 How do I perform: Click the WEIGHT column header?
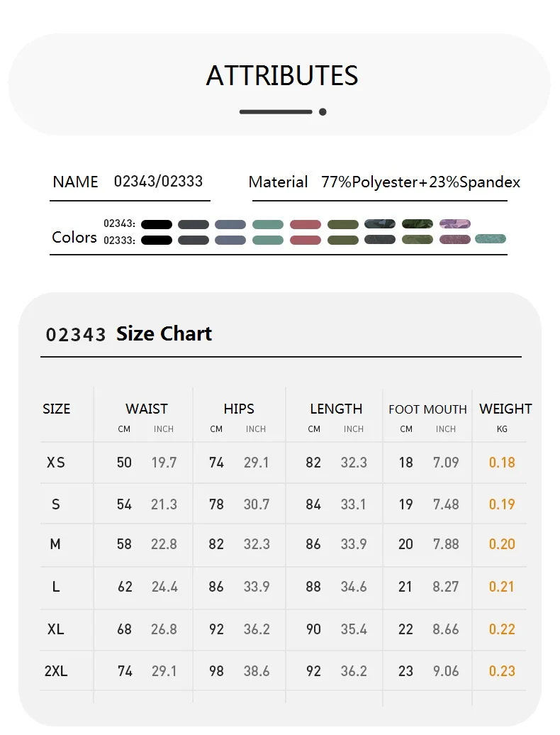pyautogui.click(x=505, y=409)
